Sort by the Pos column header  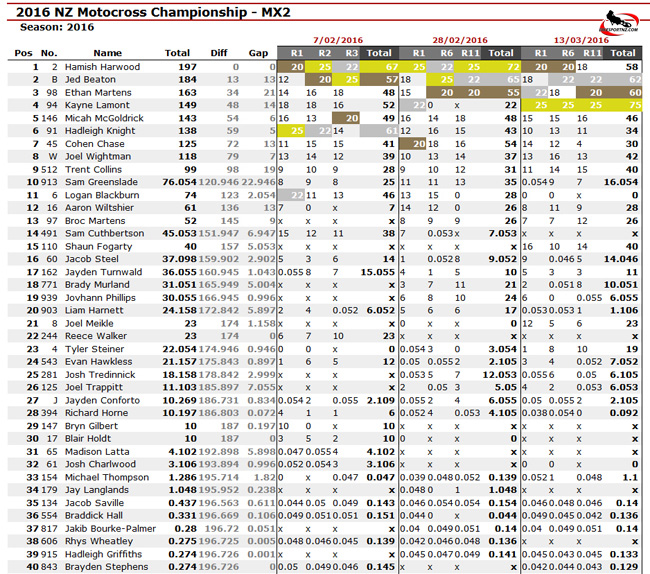pos(22,53)
